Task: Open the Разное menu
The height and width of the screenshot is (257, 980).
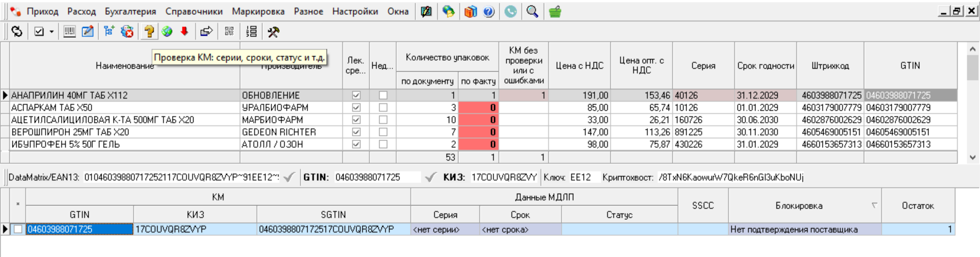Action: click(308, 11)
